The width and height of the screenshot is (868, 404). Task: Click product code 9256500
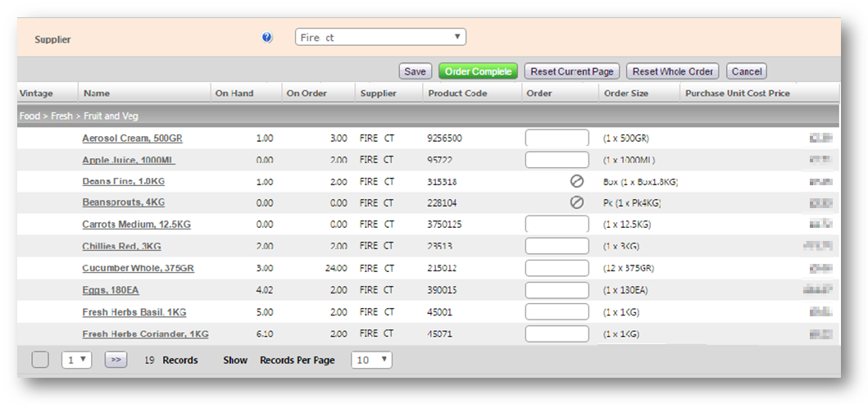click(x=444, y=138)
